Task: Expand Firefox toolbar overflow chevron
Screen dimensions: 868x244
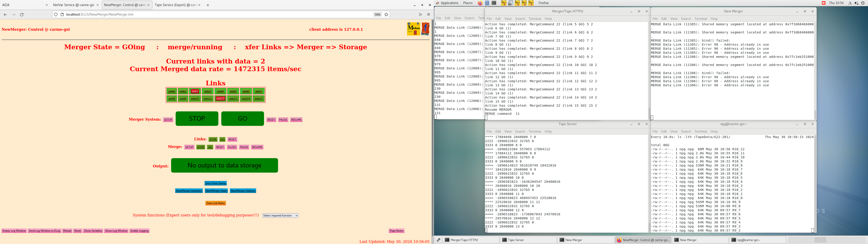Action: pos(420,14)
